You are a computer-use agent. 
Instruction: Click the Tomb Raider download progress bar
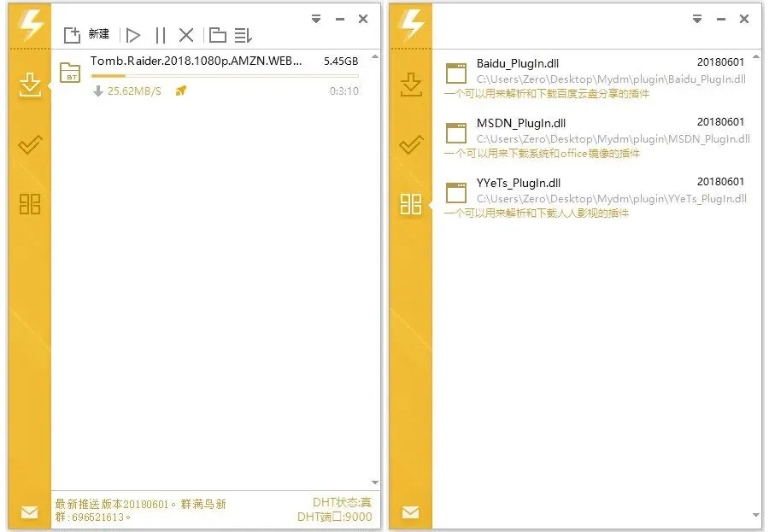point(225,75)
